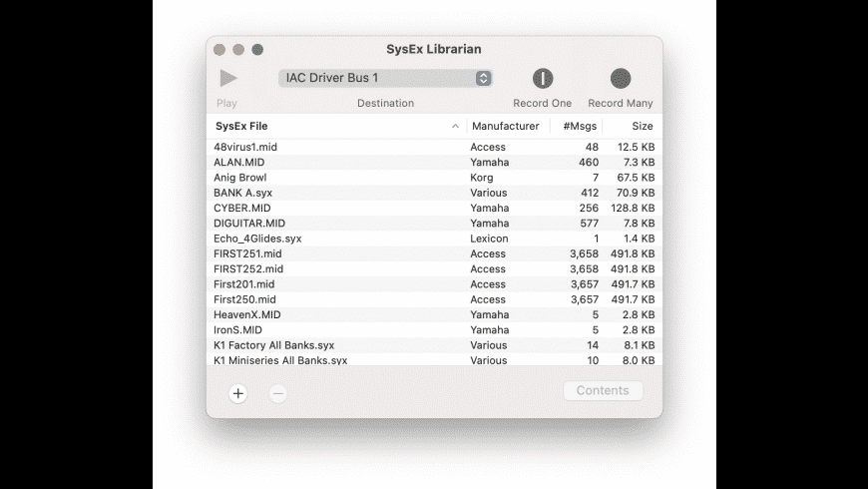Click the 577 message count cell
The width and height of the screenshot is (868, 489).
coord(589,224)
